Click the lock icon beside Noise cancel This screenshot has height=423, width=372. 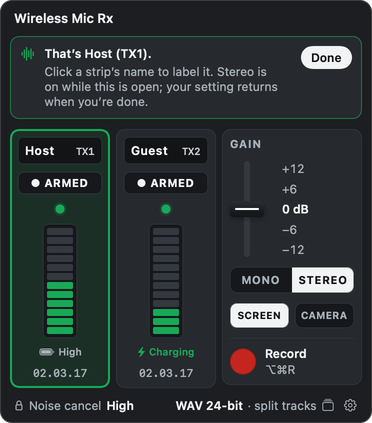(x=19, y=406)
